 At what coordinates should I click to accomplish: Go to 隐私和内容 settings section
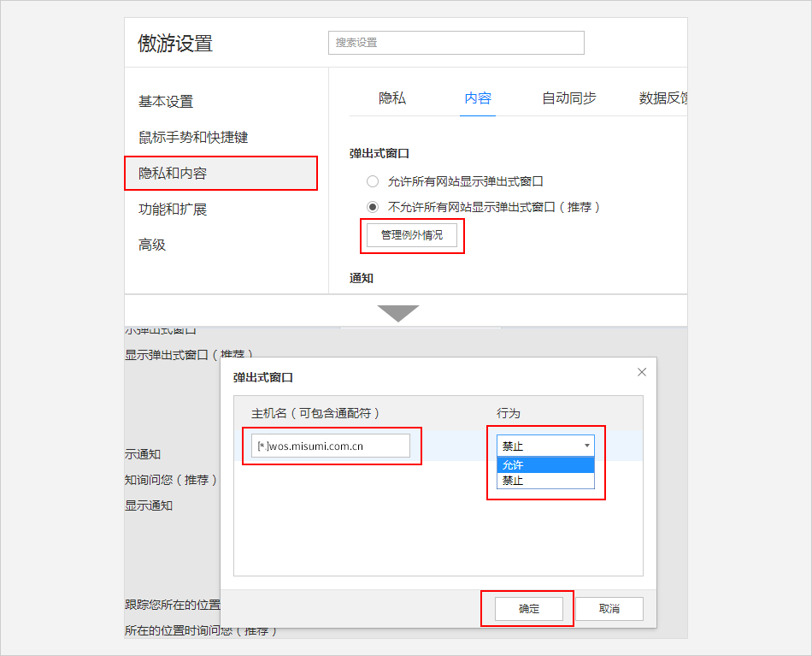click(x=173, y=174)
